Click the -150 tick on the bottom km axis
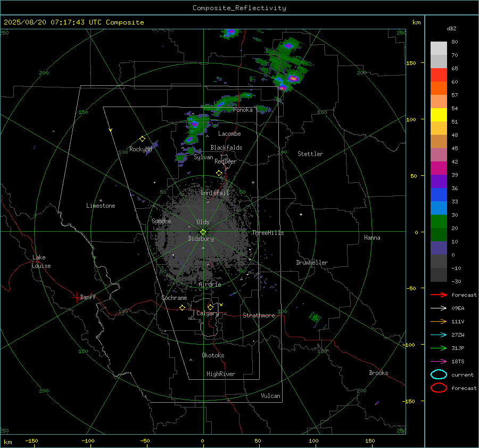The image size is (479, 448). pyautogui.click(x=31, y=441)
